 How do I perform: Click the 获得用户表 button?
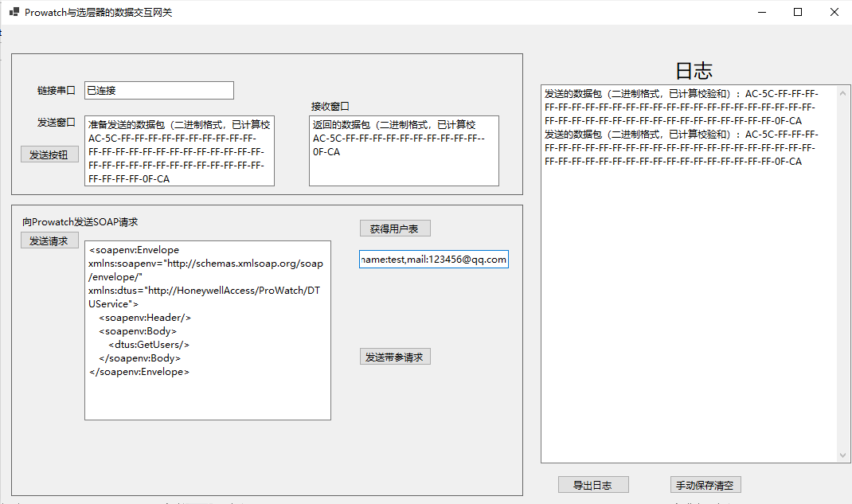pyautogui.click(x=395, y=229)
